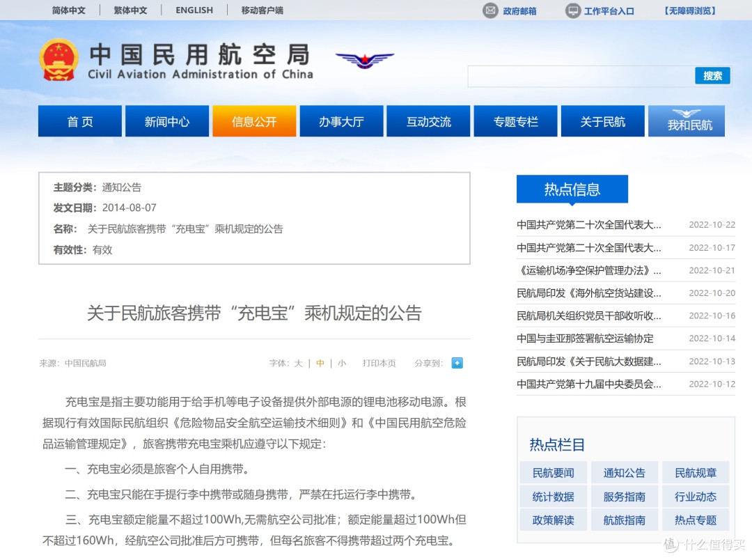
Task: Click inside the search input field
Action: pyautogui.click(x=581, y=76)
